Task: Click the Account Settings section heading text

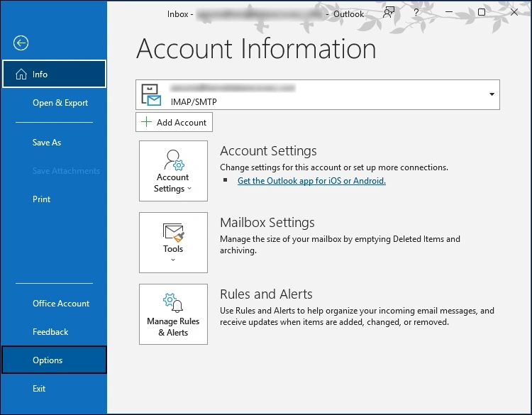Action: coord(268,150)
